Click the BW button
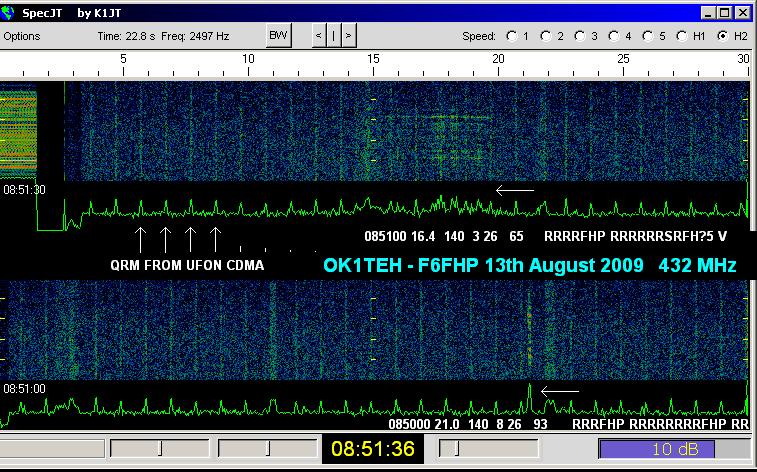This screenshot has width=757, height=472. click(279, 36)
